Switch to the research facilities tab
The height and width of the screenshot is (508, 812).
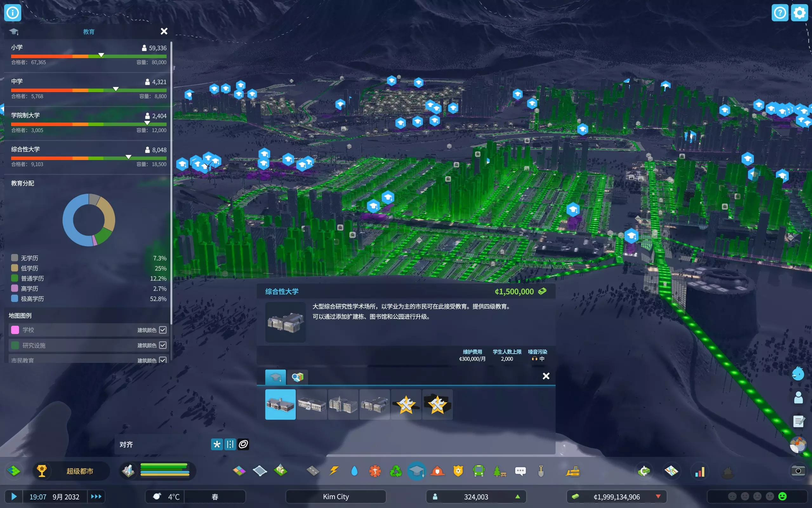tap(297, 377)
